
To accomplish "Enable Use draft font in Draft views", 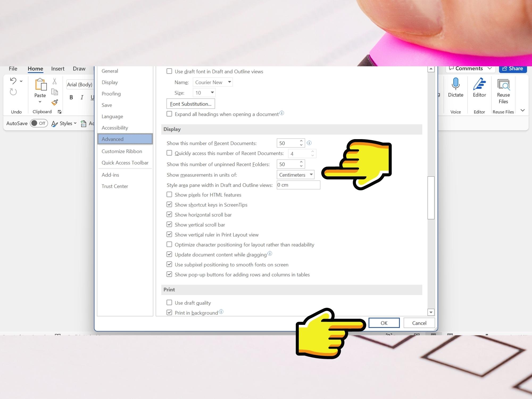I will (x=169, y=71).
